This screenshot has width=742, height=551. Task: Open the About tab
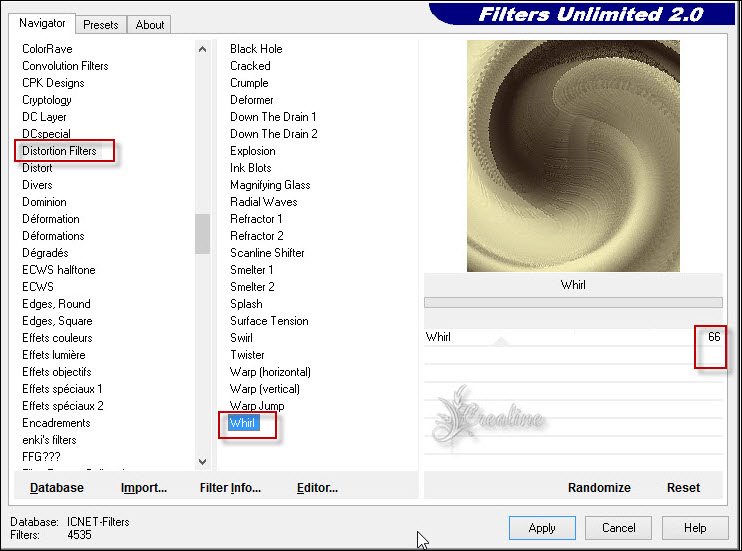click(150, 24)
